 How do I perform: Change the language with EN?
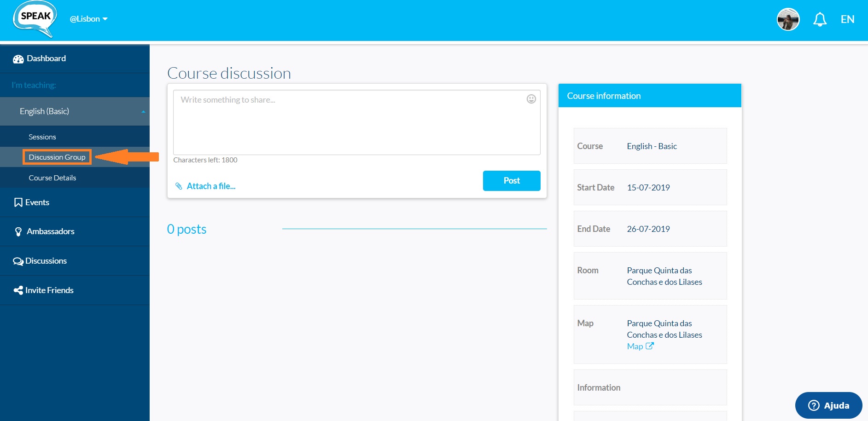coord(847,19)
